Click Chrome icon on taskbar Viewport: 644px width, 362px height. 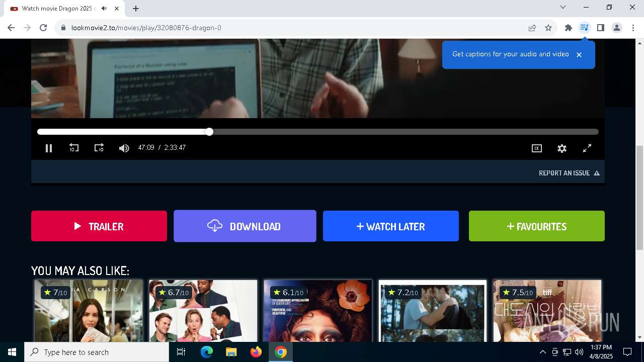point(281,352)
